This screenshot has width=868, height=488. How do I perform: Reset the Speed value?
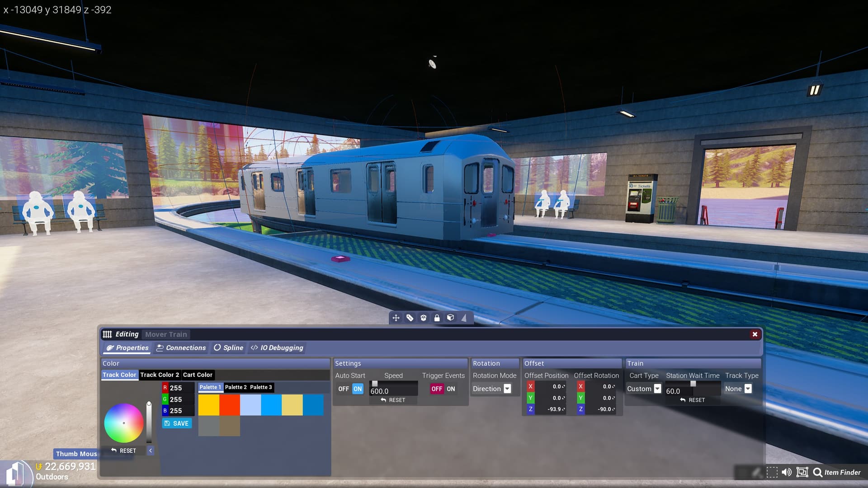393,400
